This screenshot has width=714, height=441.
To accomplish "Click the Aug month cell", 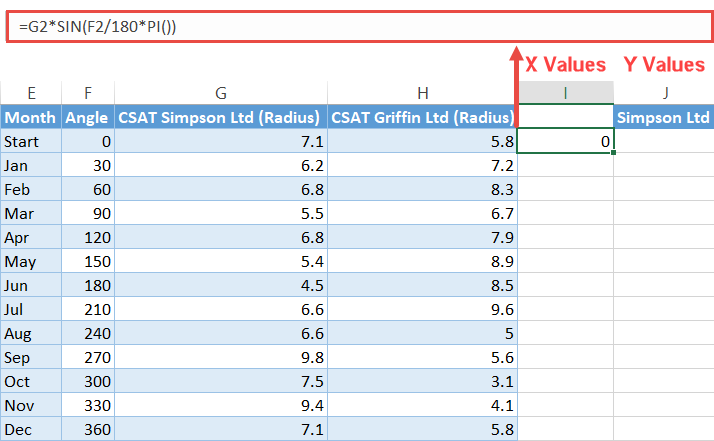I will 31,333.
